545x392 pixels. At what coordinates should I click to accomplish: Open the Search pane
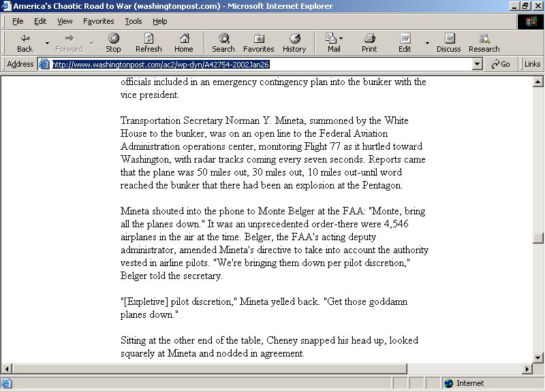point(223,42)
